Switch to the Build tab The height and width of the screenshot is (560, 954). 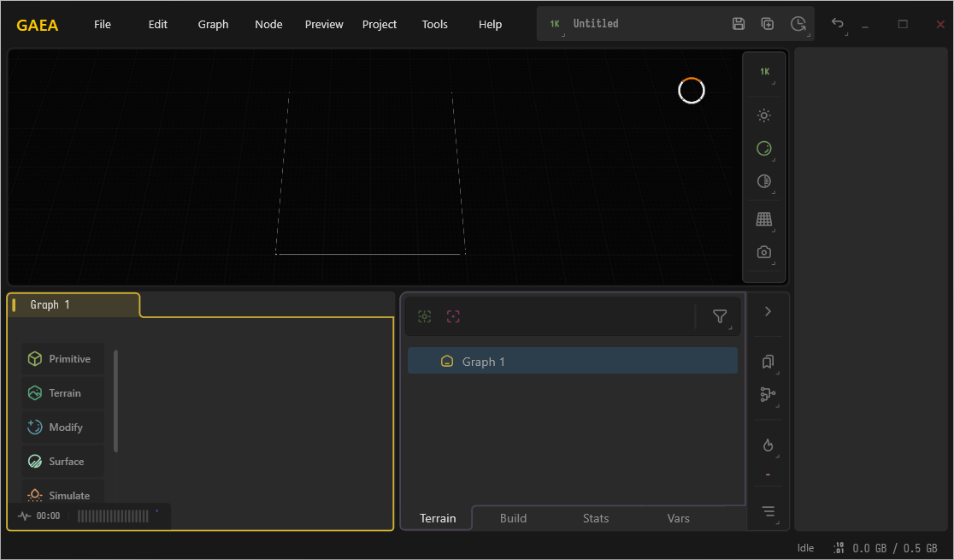(x=513, y=518)
